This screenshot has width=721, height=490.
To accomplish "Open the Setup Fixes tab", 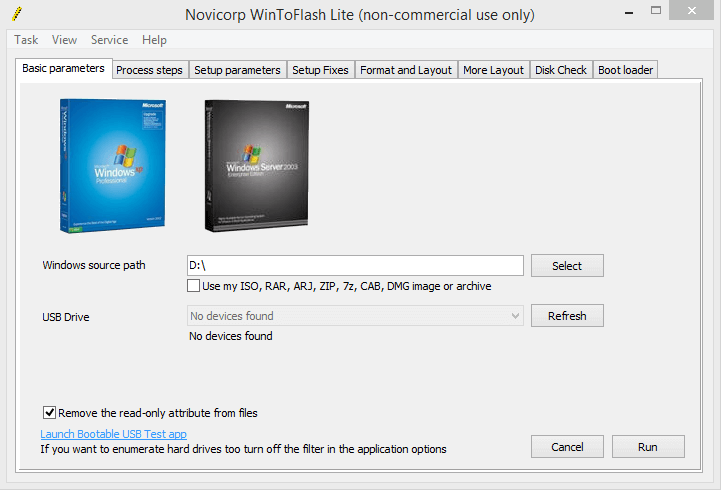I will (320, 70).
